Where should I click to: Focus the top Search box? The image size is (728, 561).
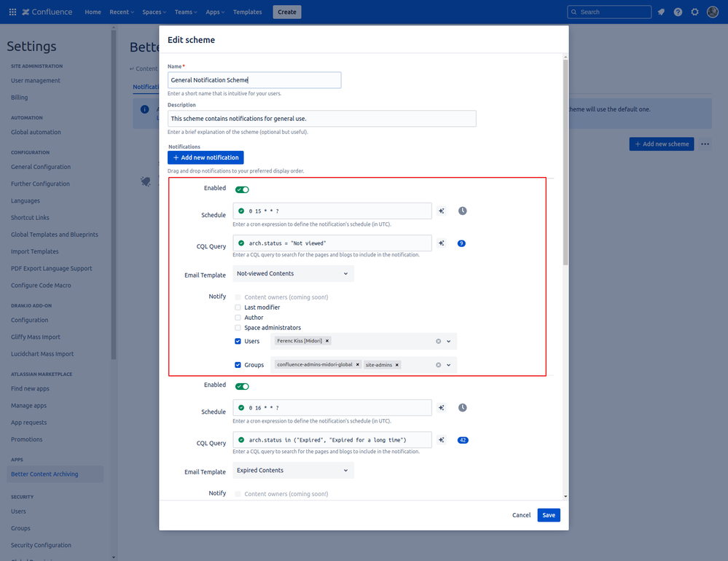click(609, 12)
